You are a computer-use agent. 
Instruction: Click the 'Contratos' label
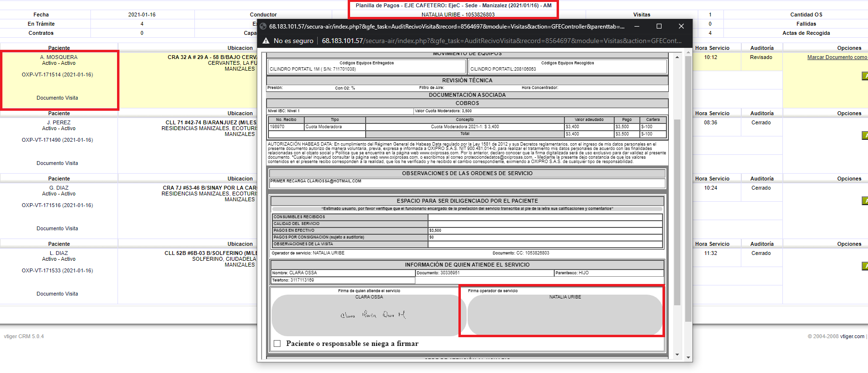(41, 33)
